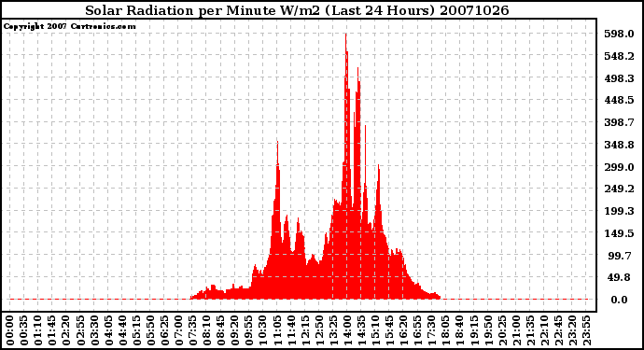
Task: Click the 02:55 time label
Action: [x=80, y=330]
